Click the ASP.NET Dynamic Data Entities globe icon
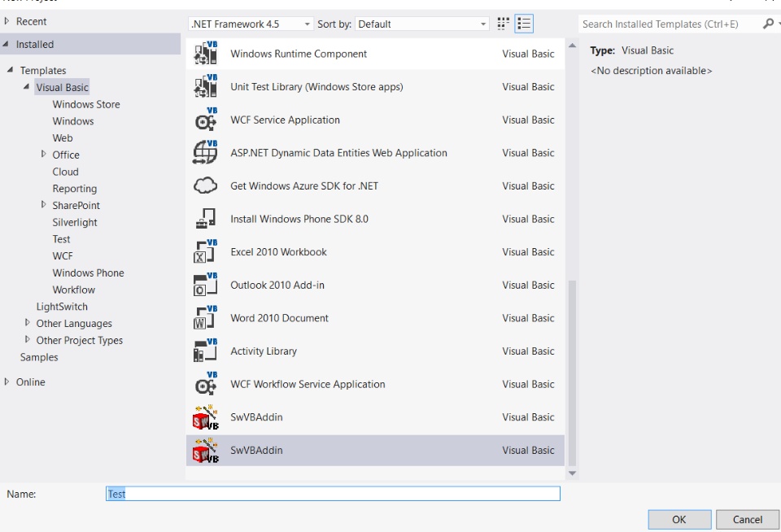The image size is (781, 532). click(205, 152)
